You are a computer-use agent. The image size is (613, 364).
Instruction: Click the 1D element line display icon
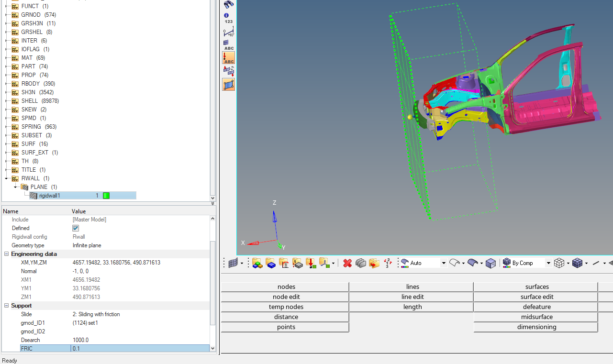click(596, 263)
